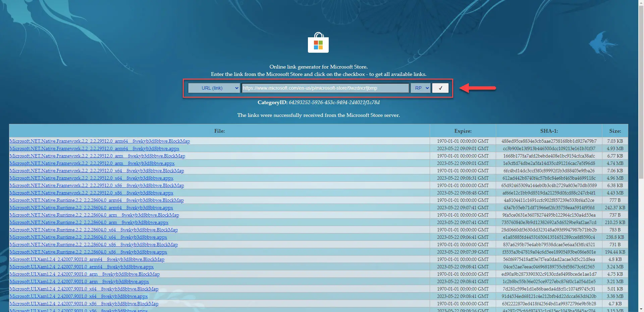Download the UI.Xaml.2.4 arm appx link
Image resolution: width=644 pixels, height=312 pixels.
coord(79,281)
